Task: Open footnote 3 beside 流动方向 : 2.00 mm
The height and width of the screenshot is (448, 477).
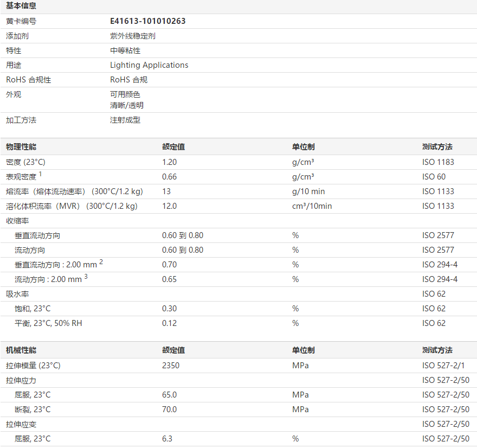Action: click(x=86, y=277)
